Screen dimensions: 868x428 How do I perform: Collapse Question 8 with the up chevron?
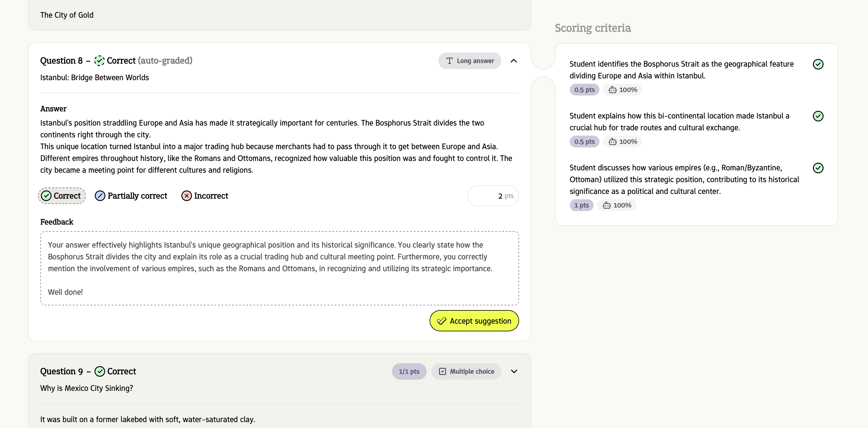click(x=513, y=61)
